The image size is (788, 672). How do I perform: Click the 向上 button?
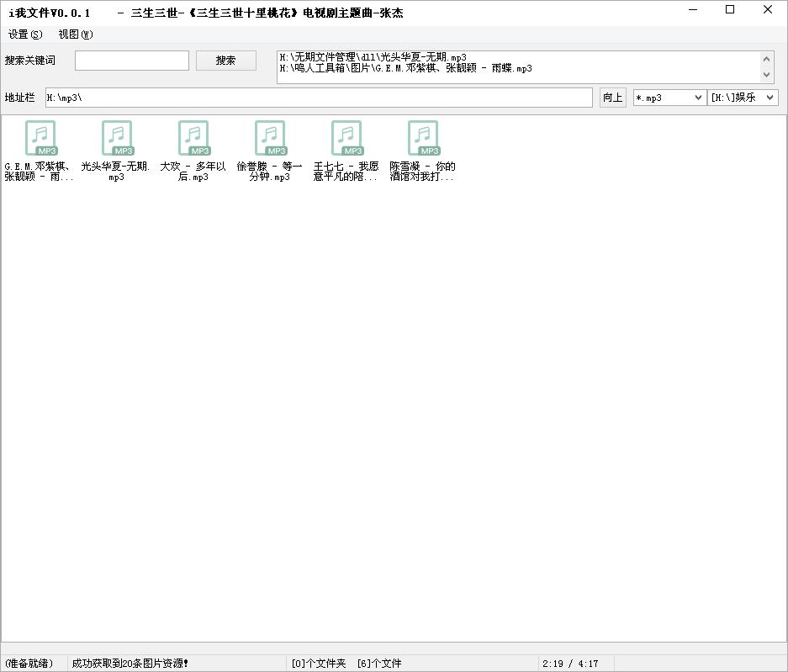pos(612,98)
